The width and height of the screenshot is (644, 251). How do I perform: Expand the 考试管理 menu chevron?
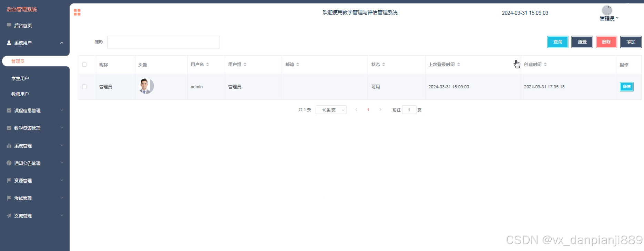click(62, 198)
